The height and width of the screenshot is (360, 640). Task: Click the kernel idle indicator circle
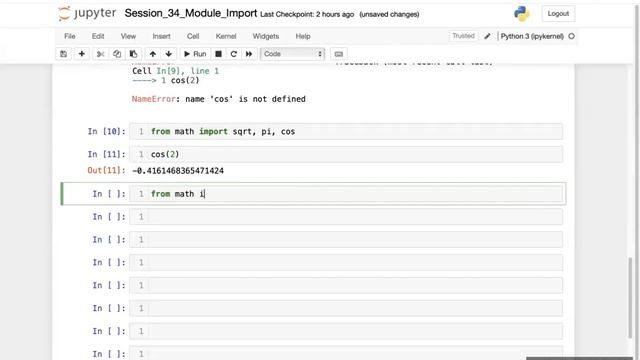(571, 36)
